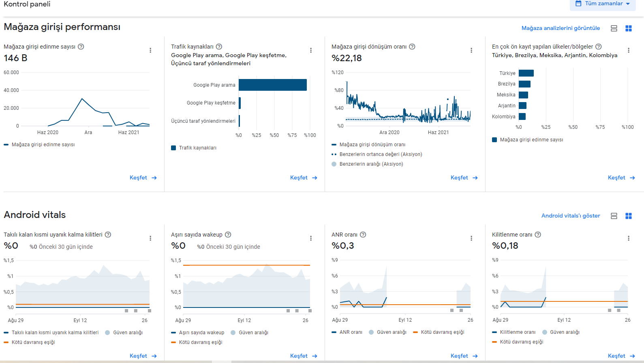Open Android vitals'ı göster link
This screenshot has width=644, height=363.
(x=571, y=216)
